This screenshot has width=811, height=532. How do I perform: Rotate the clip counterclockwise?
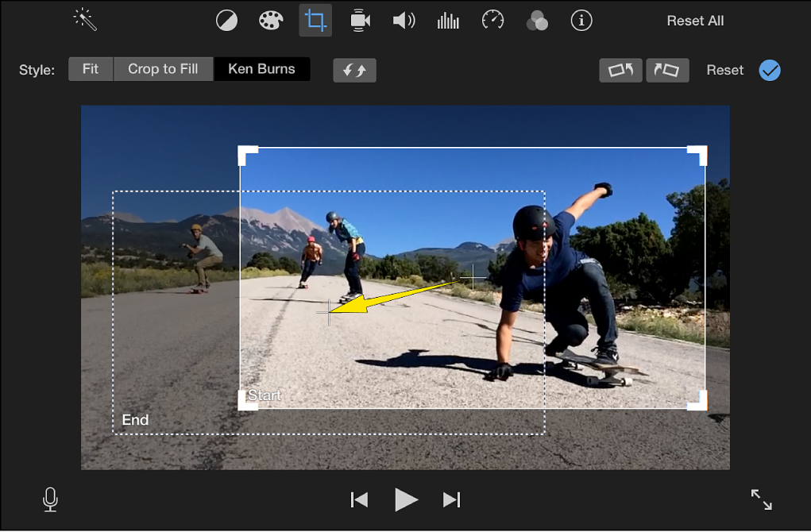620,70
